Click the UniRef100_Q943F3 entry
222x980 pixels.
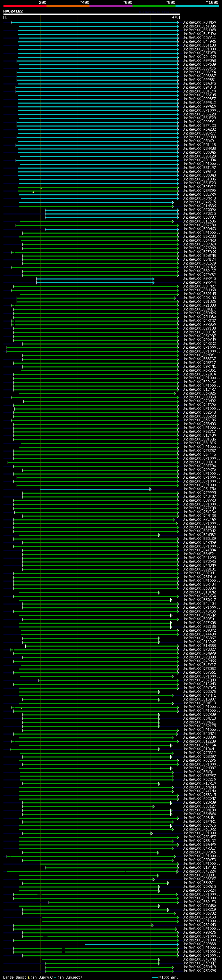pos(199,88)
